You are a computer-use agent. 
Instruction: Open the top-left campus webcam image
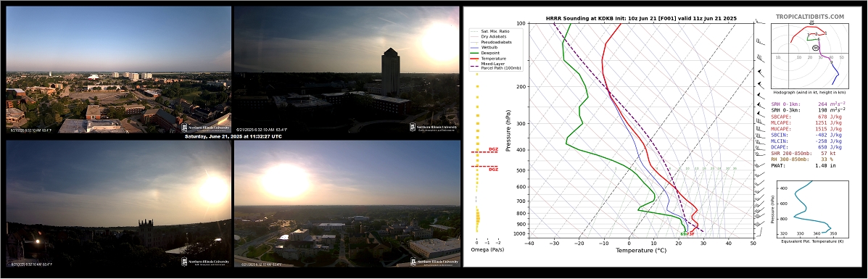(x=118, y=70)
